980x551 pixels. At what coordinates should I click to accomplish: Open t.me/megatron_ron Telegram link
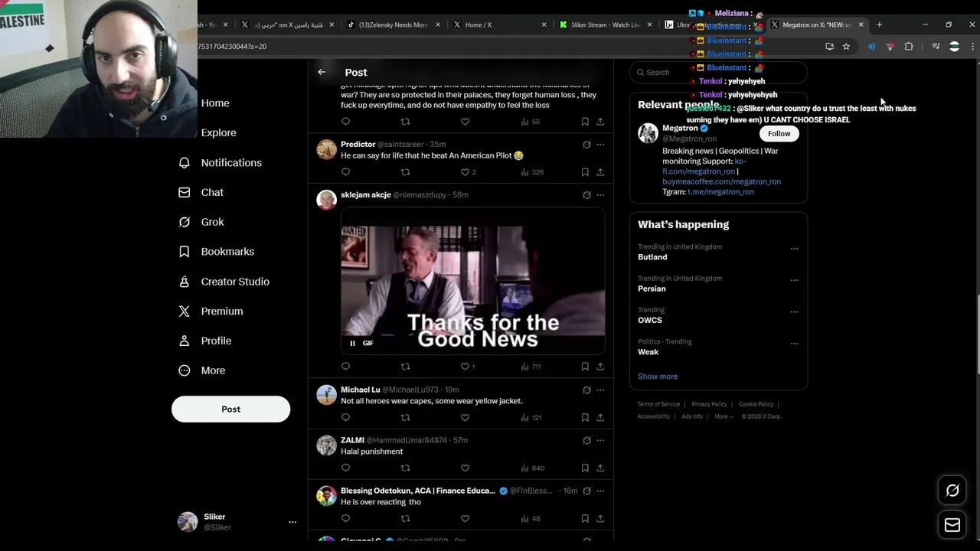tap(720, 191)
